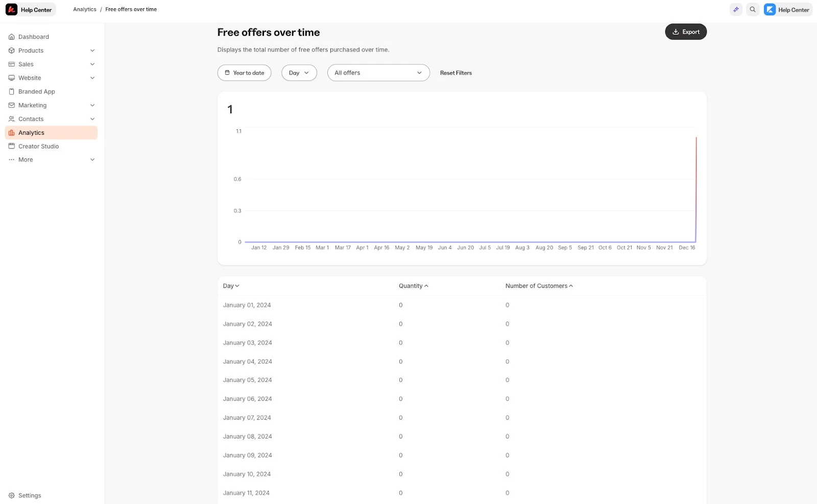Open search using the magnifier icon
Viewport: 817px width, 504px height.
coord(752,9)
